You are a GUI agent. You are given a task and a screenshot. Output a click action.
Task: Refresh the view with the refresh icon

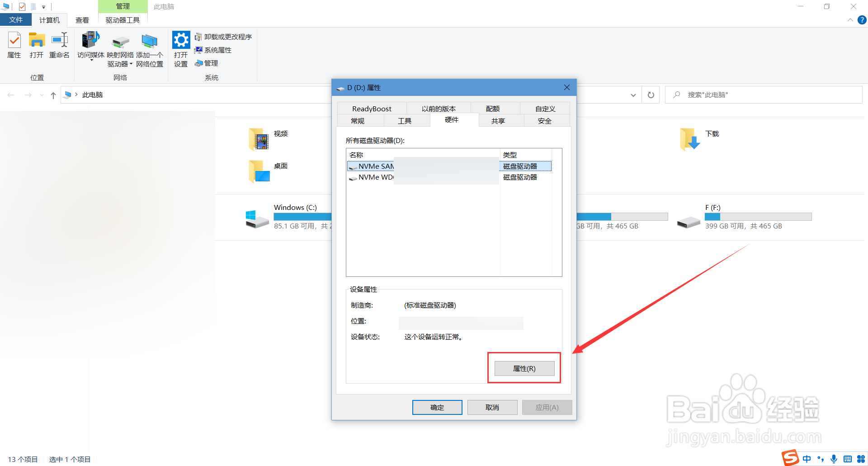point(651,95)
